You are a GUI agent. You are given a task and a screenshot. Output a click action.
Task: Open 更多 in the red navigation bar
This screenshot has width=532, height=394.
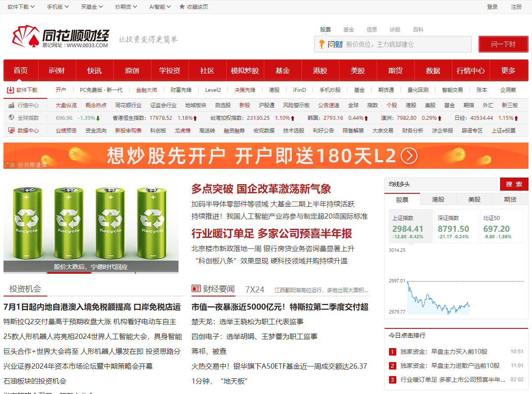point(508,70)
